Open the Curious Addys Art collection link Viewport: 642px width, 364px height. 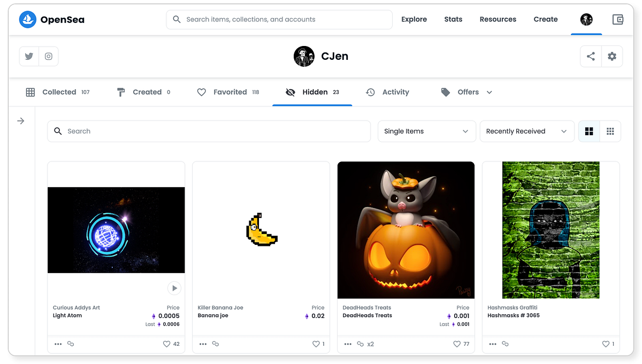pos(77,308)
